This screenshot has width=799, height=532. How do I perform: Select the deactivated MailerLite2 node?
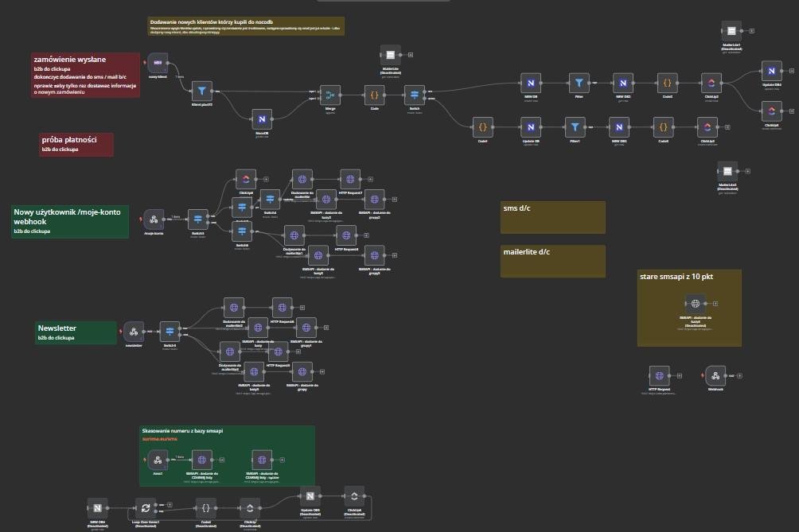point(727,172)
